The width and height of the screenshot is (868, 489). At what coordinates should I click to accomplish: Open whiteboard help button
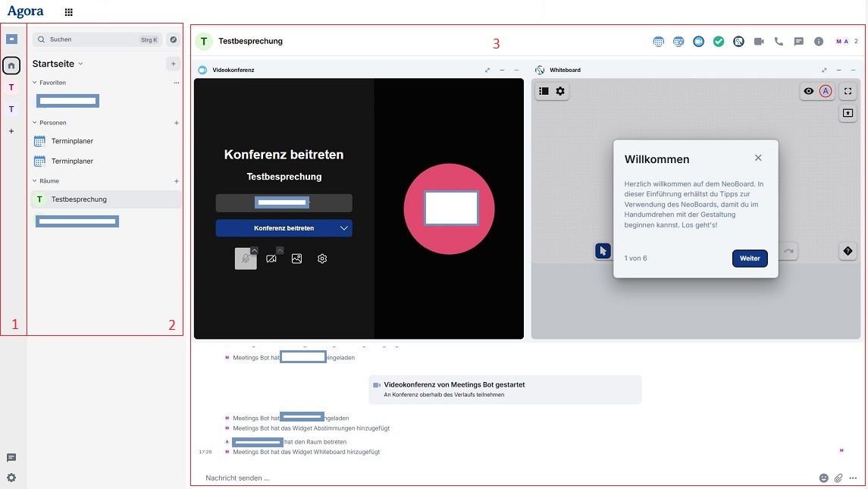click(x=848, y=251)
